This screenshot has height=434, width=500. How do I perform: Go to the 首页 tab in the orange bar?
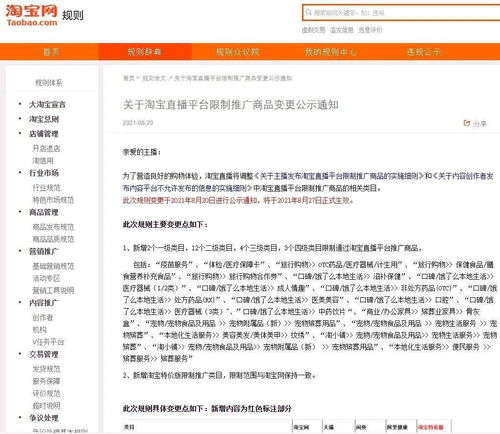point(51,52)
